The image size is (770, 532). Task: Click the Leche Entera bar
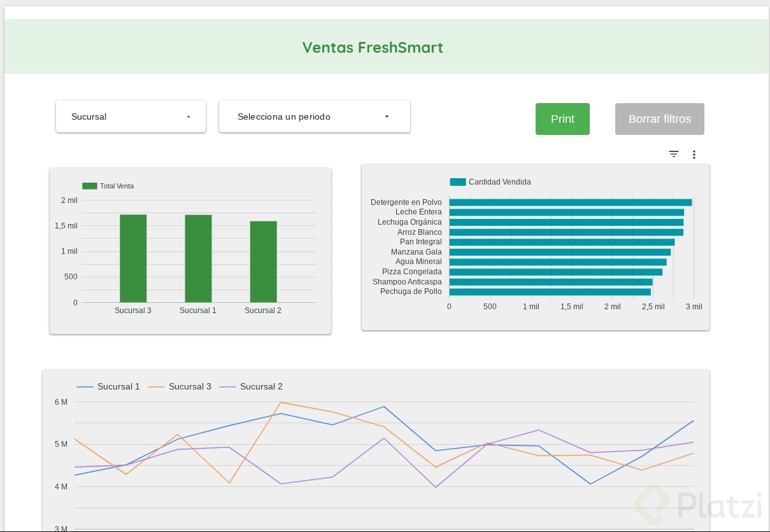tap(567, 212)
